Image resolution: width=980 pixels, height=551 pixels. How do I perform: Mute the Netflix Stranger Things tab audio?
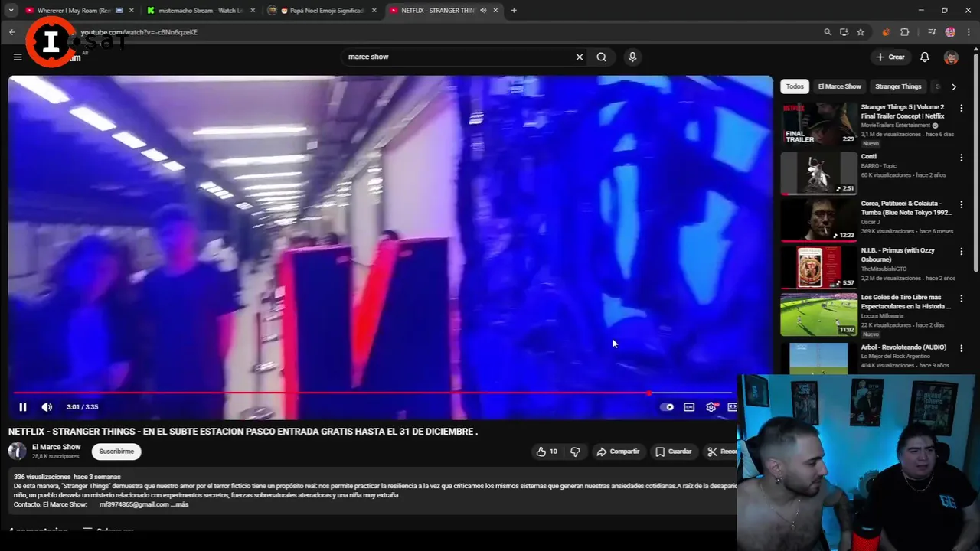tap(483, 11)
